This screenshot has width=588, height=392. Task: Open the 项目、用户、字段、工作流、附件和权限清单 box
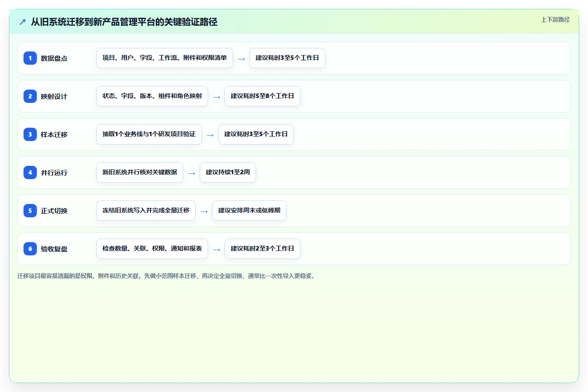point(165,58)
